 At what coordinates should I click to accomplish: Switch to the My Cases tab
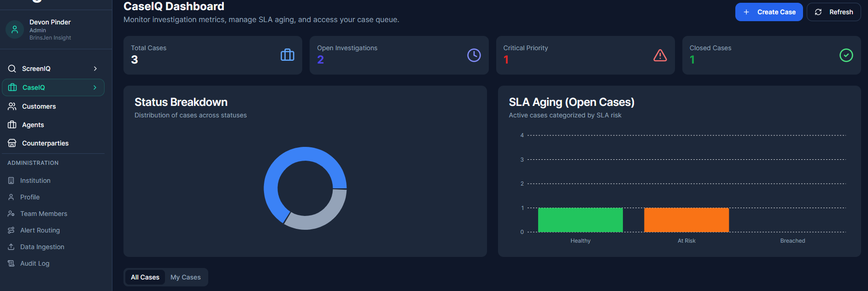click(186, 277)
